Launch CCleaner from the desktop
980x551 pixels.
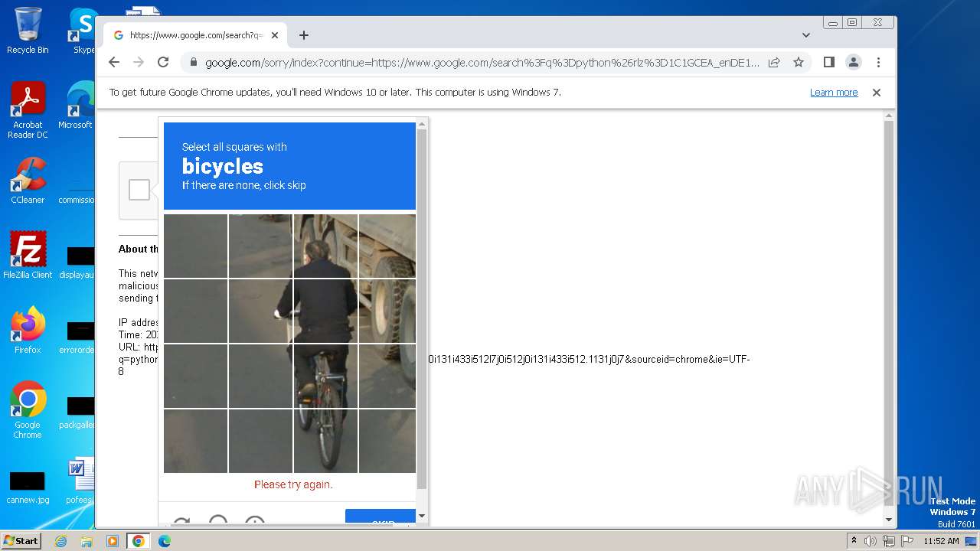point(28,181)
